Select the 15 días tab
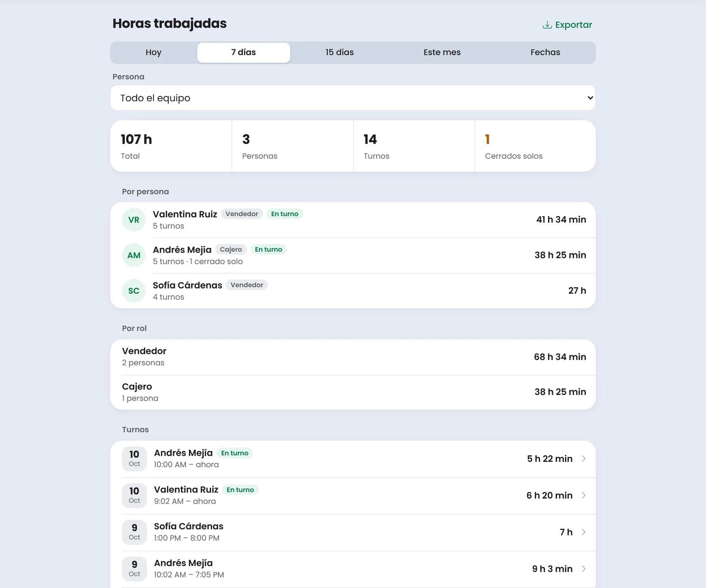 click(x=340, y=52)
